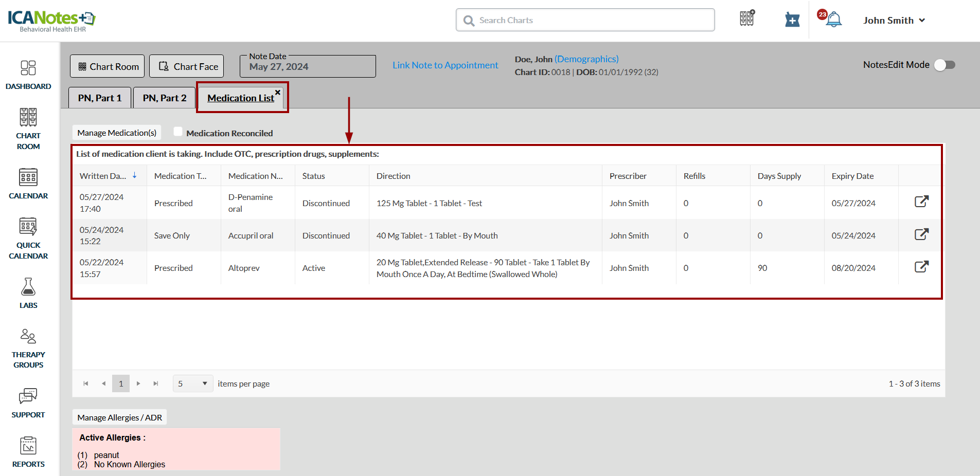Click the notifications bell icon

coord(833,20)
